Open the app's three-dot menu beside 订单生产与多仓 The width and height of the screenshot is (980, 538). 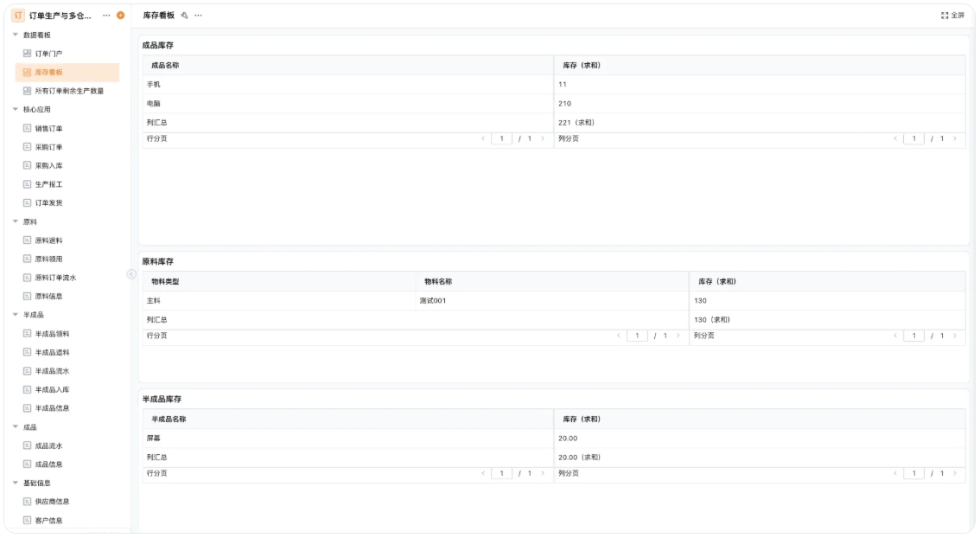point(106,16)
